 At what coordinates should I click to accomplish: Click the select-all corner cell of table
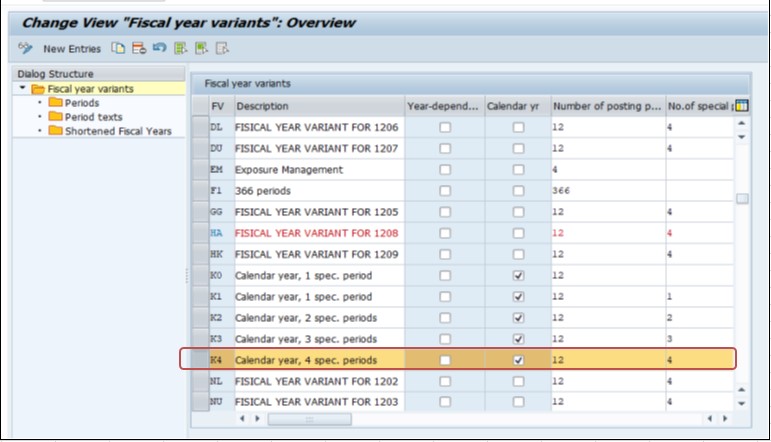coord(200,106)
